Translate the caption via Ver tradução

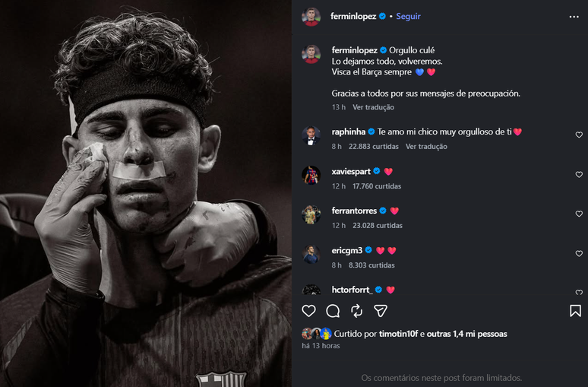coord(372,107)
